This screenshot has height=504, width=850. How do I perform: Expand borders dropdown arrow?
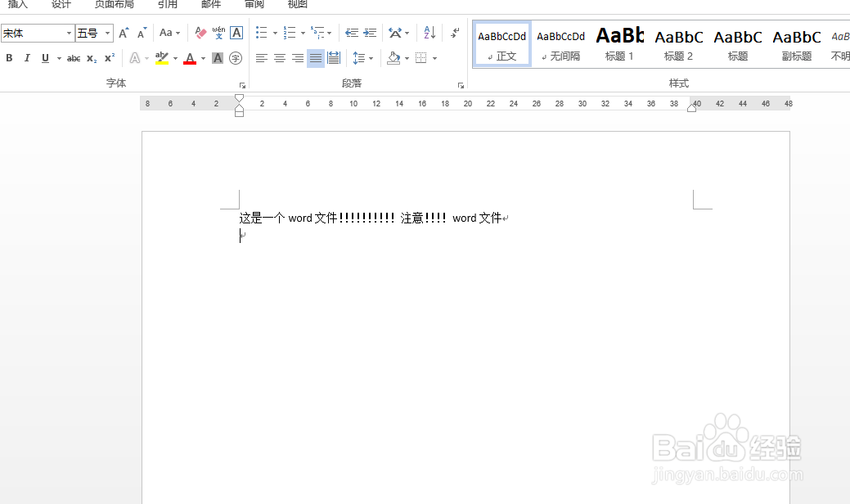coord(434,58)
